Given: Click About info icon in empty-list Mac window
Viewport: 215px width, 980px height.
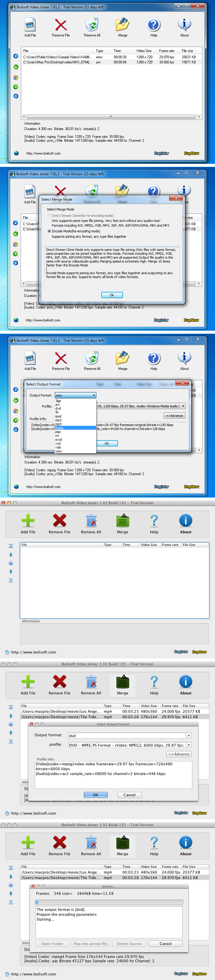Looking at the screenshot, I should [185, 521].
